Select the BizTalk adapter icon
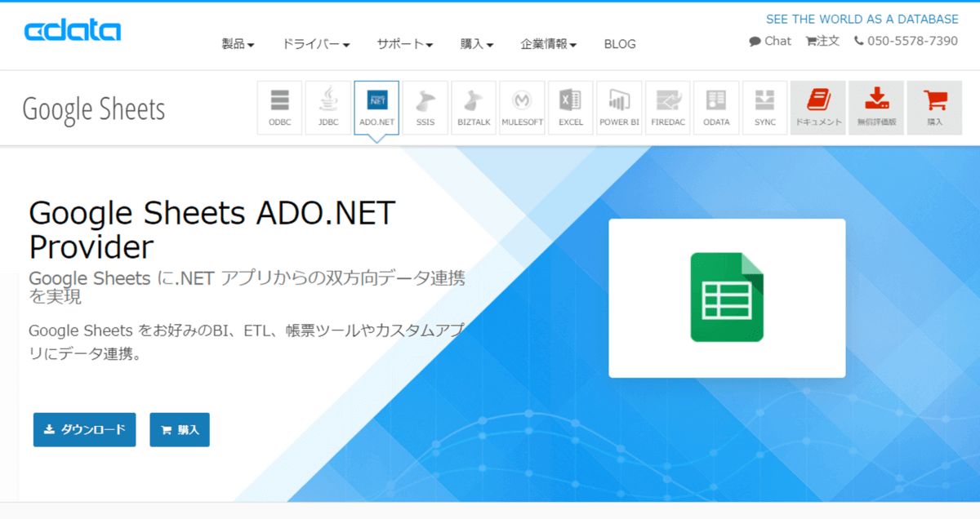 [474, 108]
